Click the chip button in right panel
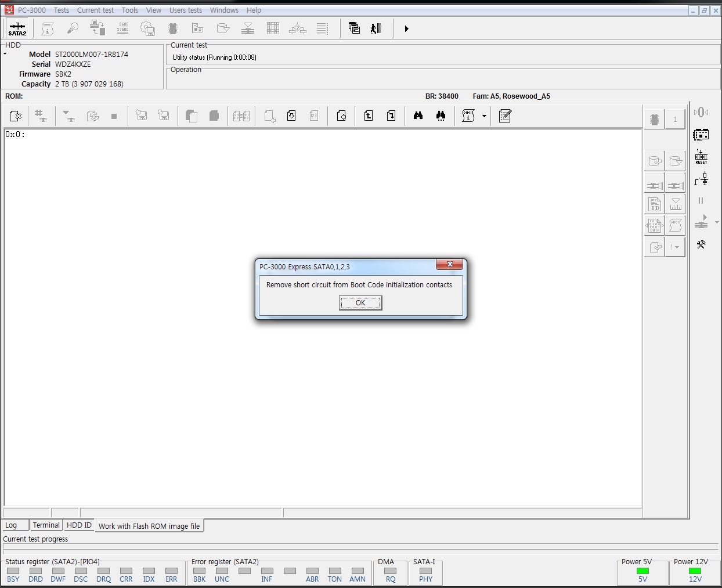Image resolution: width=722 pixels, height=588 pixels. [655, 120]
